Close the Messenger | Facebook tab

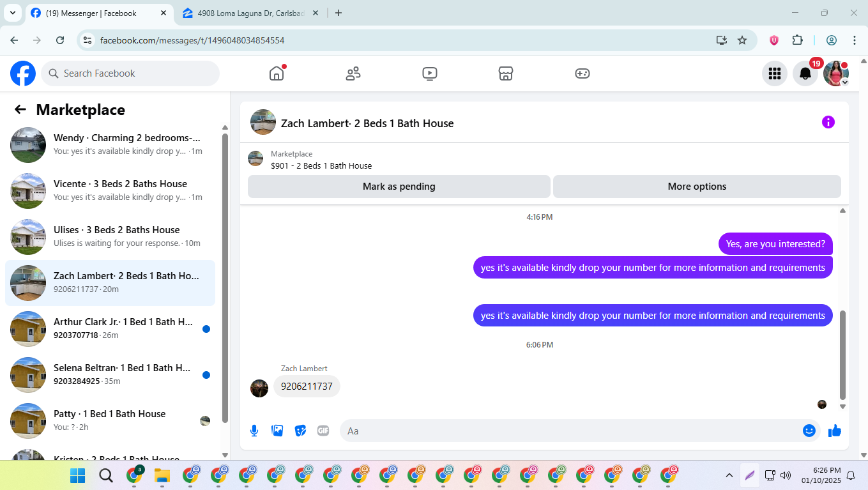coord(164,13)
